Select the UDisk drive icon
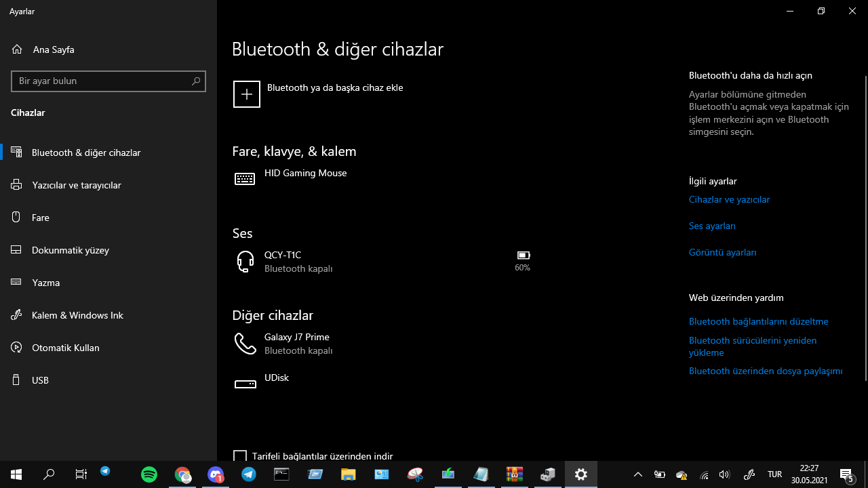Viewport: 868px width, 488px height. 245,384
